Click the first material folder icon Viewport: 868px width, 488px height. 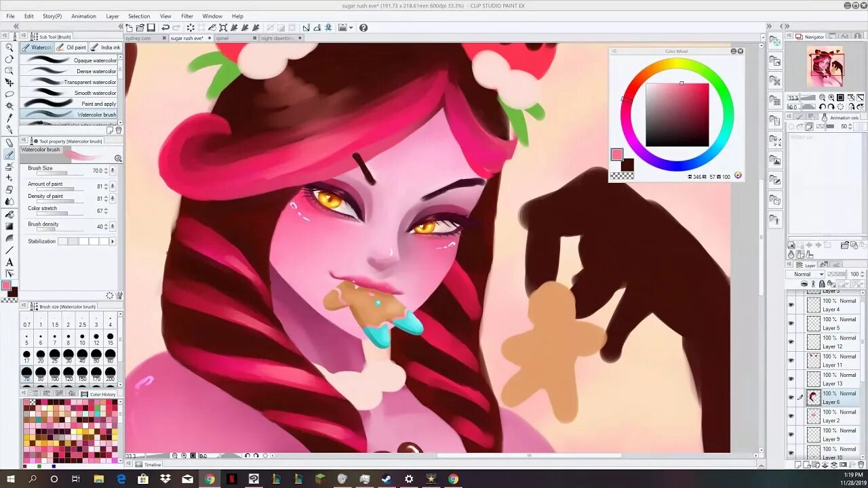pyautogui.click(x=776, y=42)
